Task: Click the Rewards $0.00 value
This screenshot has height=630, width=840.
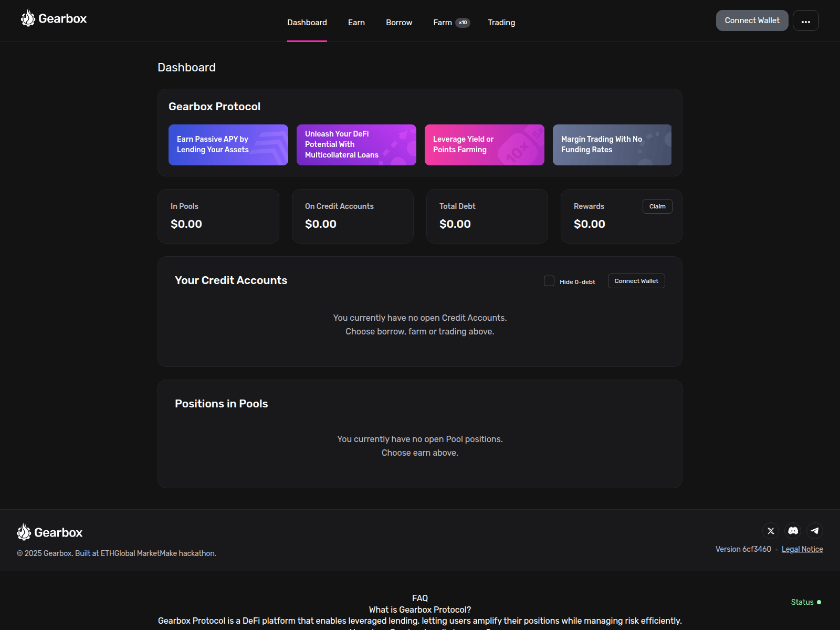Action: 590,224
